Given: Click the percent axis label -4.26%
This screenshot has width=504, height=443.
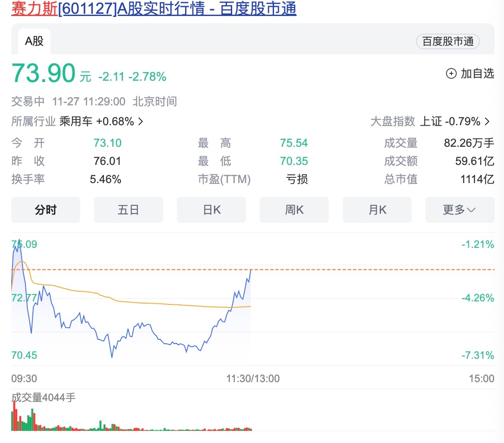Looking at the screenshot, I should click(x=478, y=298).
